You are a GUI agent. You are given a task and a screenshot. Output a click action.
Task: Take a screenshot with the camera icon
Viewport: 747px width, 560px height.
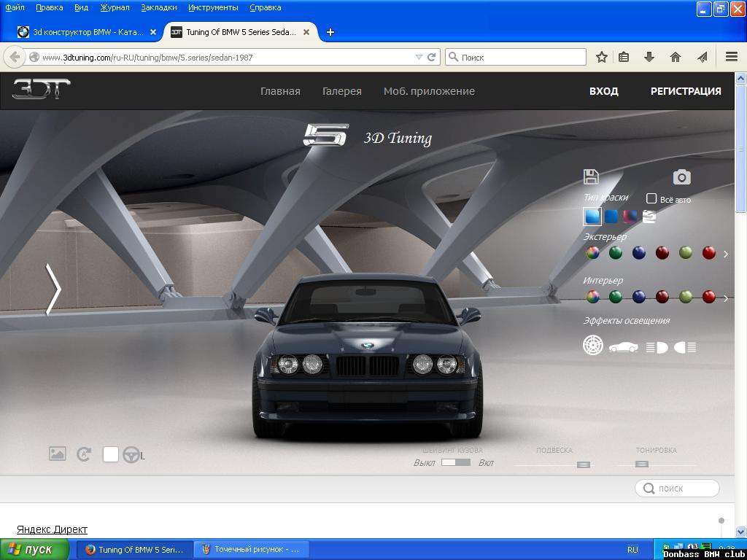coord(681,176)
